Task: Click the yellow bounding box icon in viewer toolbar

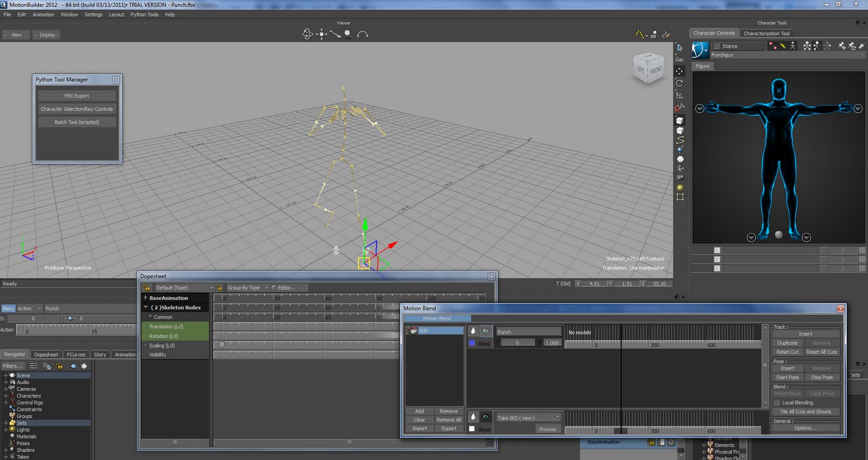Action: click(x=680, y=197)
